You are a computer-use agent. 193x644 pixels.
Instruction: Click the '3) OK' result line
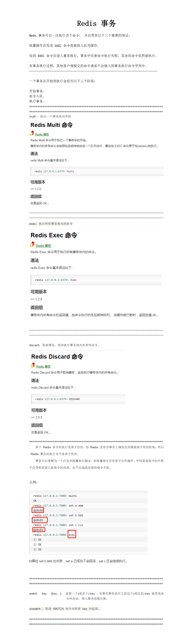37,549
